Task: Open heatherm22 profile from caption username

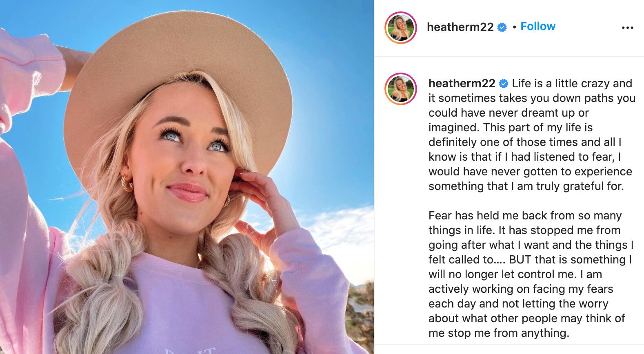Action: tap(462, 83)
